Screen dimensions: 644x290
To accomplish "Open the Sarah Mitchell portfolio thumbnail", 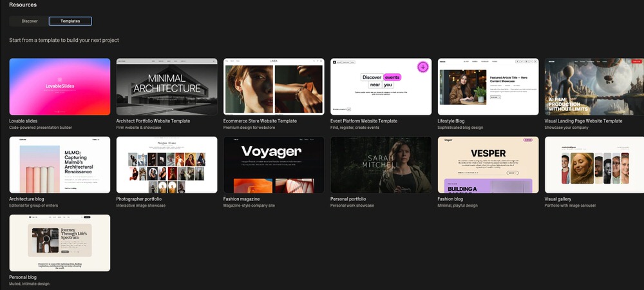I will [x=381, y=165].
